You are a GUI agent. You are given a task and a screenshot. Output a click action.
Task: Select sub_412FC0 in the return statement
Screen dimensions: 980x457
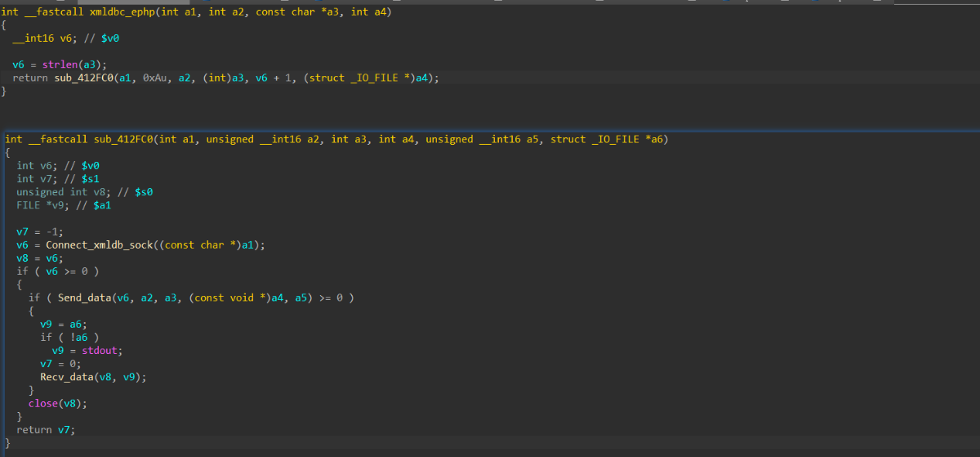[84, 78]
